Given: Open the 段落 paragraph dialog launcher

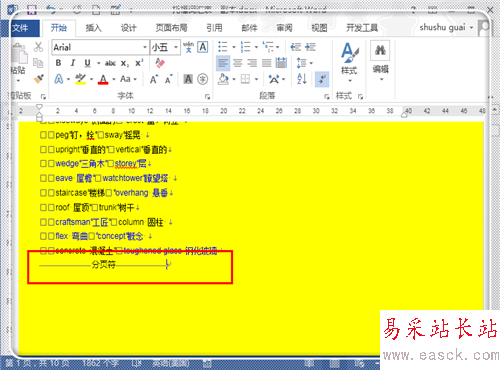Looking at the screenshot, I should (x=327, y=97).
